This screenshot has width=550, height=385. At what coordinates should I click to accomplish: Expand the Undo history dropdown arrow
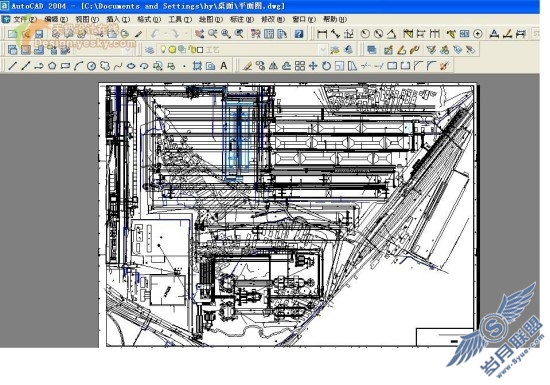pos(164,34)
